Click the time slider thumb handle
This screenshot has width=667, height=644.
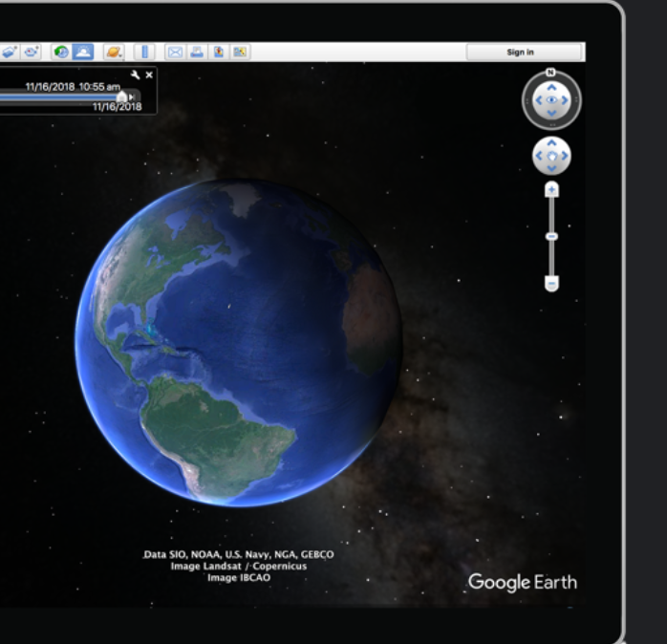pyautogui.click(x=121, y=97)
